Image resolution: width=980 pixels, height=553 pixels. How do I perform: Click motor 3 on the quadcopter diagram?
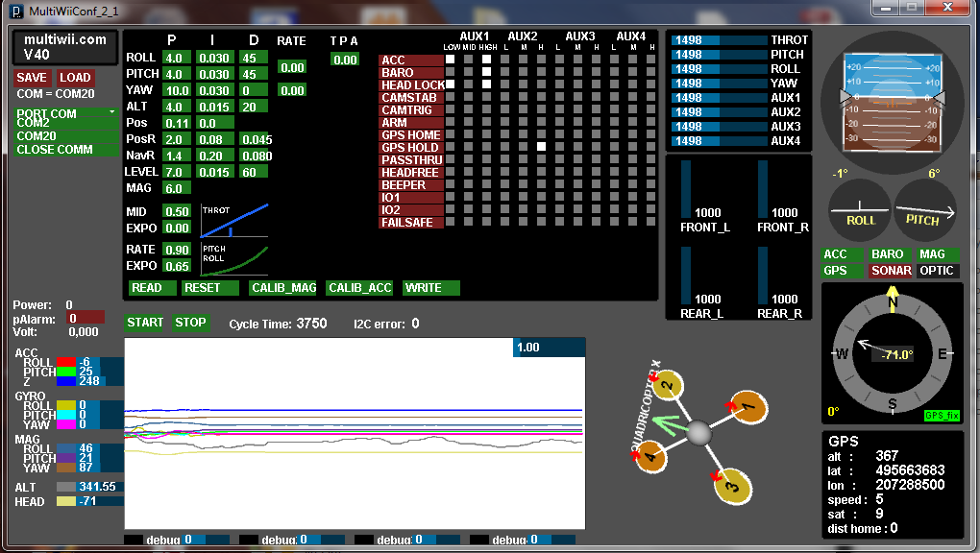point(728,486)
